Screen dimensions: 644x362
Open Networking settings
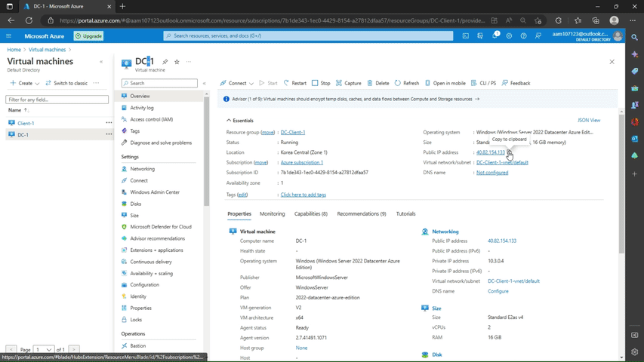pos(142,169)
